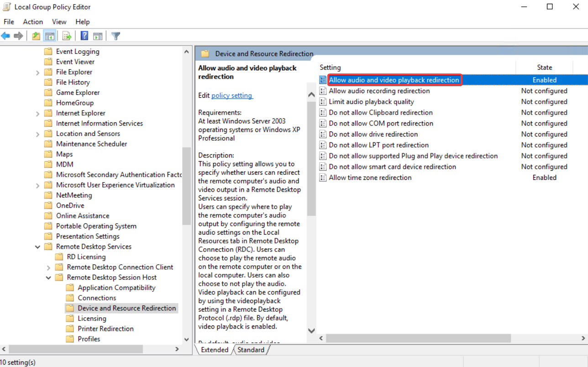Viewport: 588px width, 367px height.
Task: Click the icon beside Allow time zone redirection
Action: [323, 177]
